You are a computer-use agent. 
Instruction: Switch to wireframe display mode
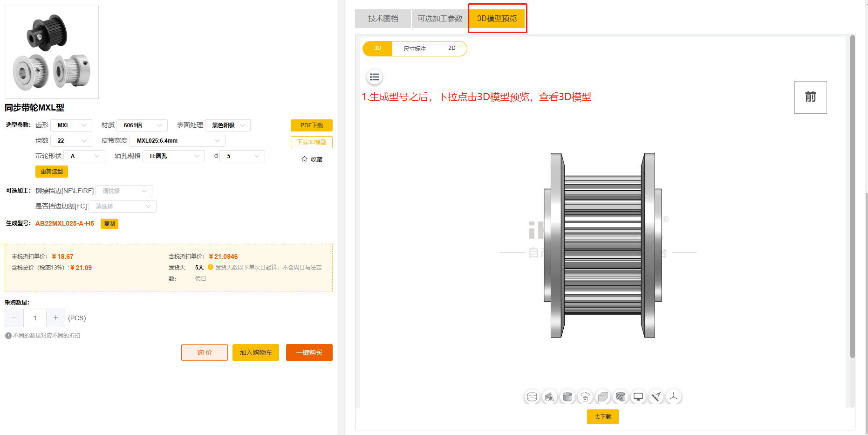[532, 397]
